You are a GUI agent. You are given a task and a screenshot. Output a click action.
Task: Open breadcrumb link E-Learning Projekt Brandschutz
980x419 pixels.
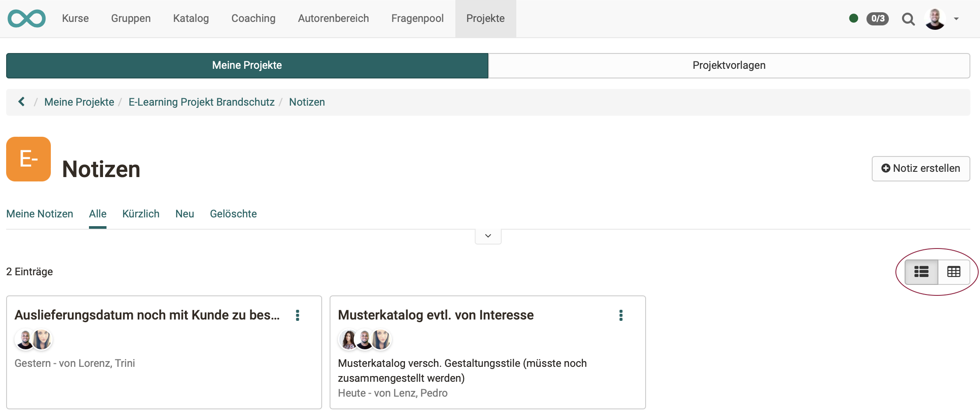tap(202, 102)
